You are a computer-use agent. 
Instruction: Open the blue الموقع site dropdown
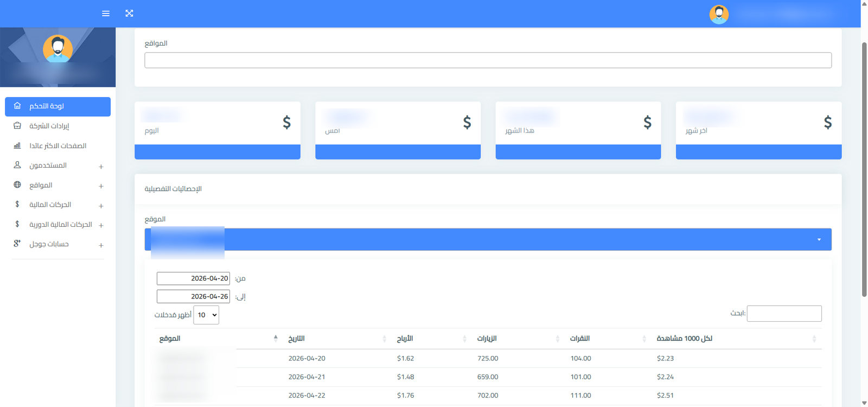(487, 239)
